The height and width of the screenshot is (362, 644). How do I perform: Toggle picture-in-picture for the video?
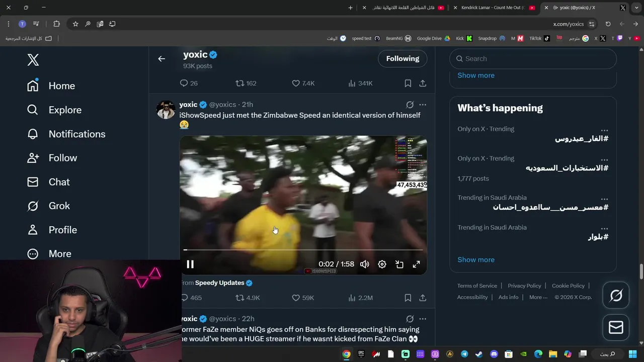[399, 264]
